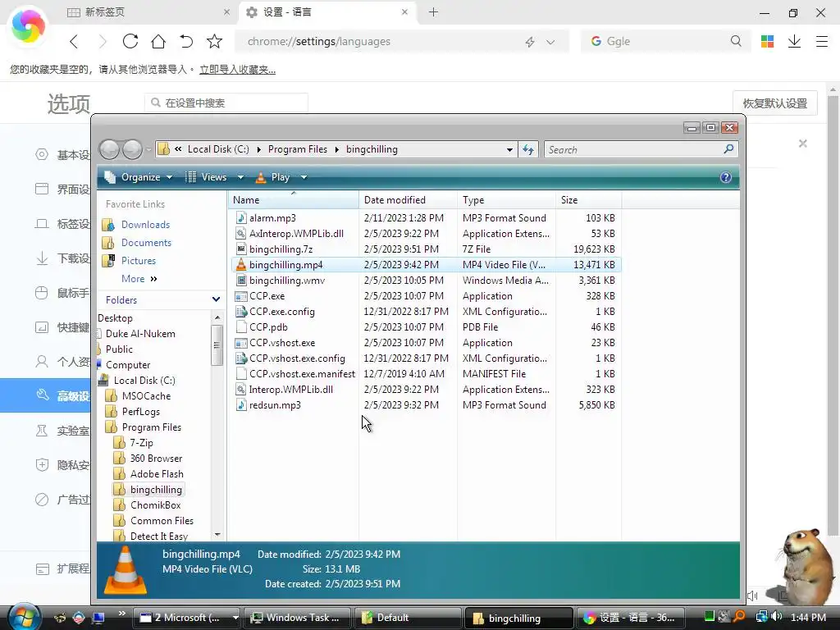Open the address path history dropdown

509,149
